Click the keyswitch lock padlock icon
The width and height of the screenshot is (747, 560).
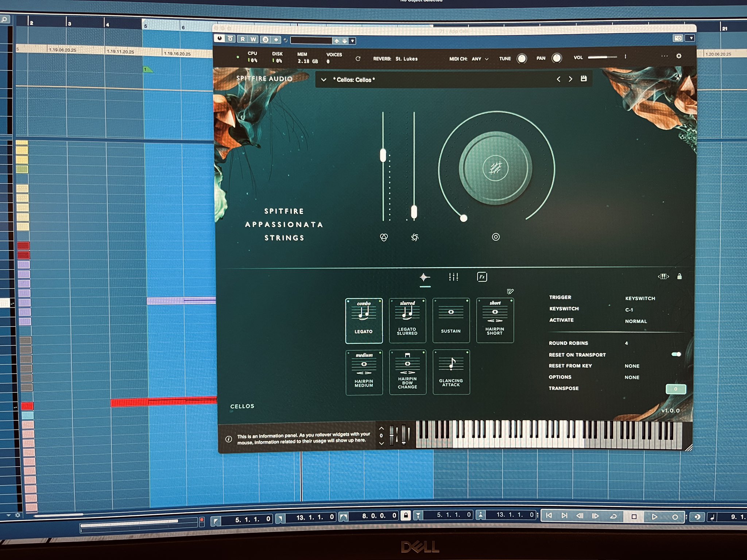coord(679,276)
